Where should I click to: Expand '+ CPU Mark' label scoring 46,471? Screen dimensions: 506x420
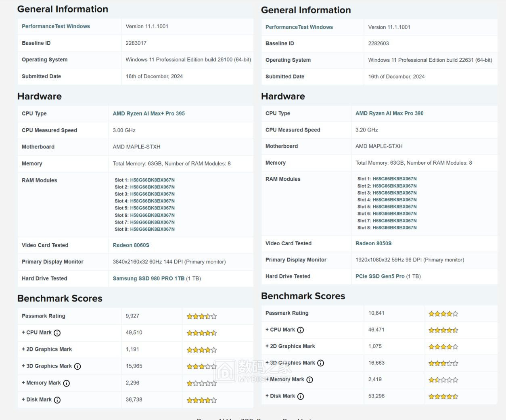pyautogui.click(x=280, y=330)
